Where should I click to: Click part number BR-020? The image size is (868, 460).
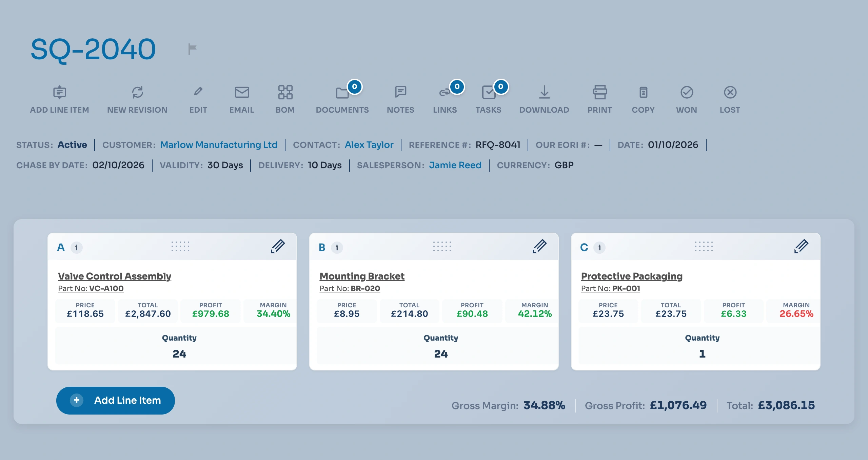tap(365, 288)
